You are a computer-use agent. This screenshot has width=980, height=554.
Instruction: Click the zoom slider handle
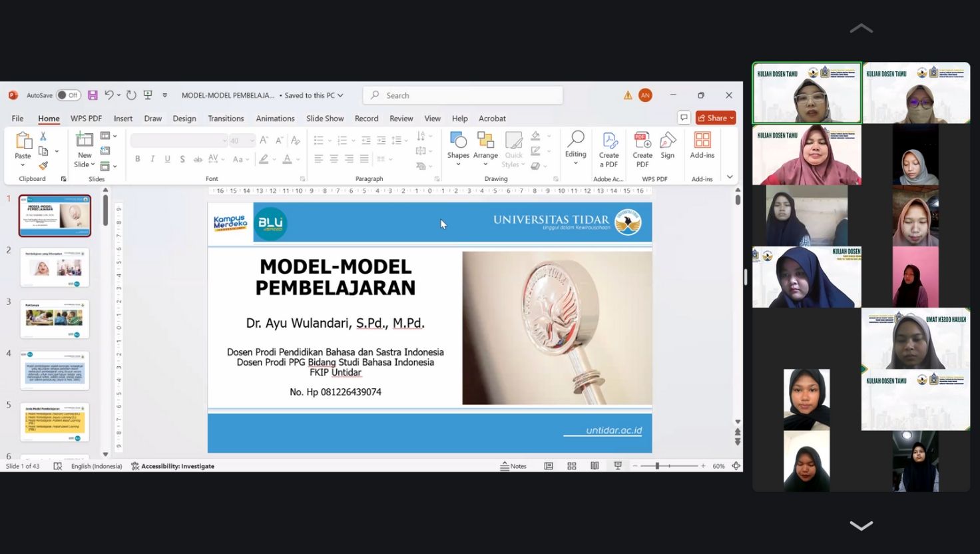pos(657,466)
